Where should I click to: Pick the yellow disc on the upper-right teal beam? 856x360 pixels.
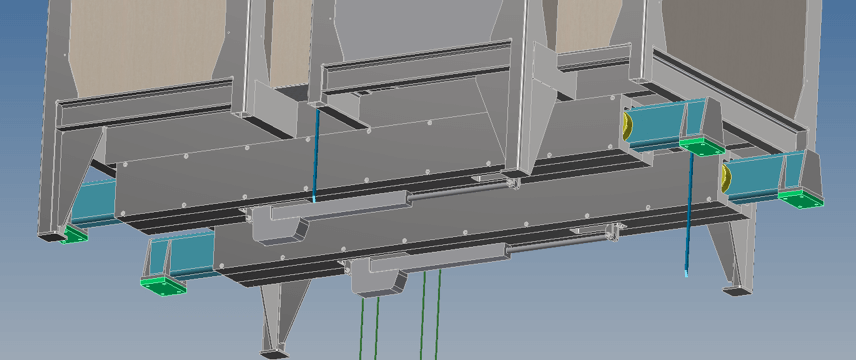tap(627, 127)
